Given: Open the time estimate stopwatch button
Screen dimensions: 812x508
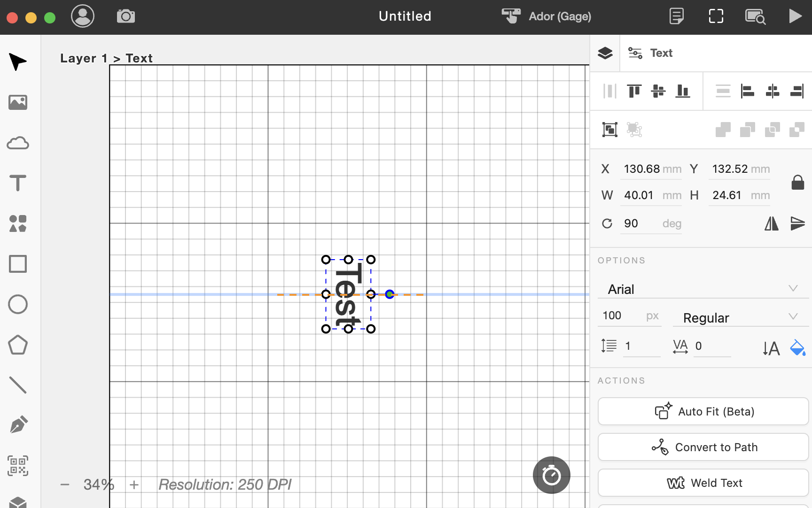Looking at the screenshot, I should click(552, 475).
